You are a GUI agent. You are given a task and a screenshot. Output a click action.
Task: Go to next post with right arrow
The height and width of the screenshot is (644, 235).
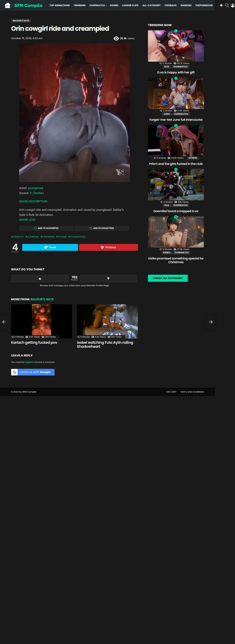pos(211,322)
